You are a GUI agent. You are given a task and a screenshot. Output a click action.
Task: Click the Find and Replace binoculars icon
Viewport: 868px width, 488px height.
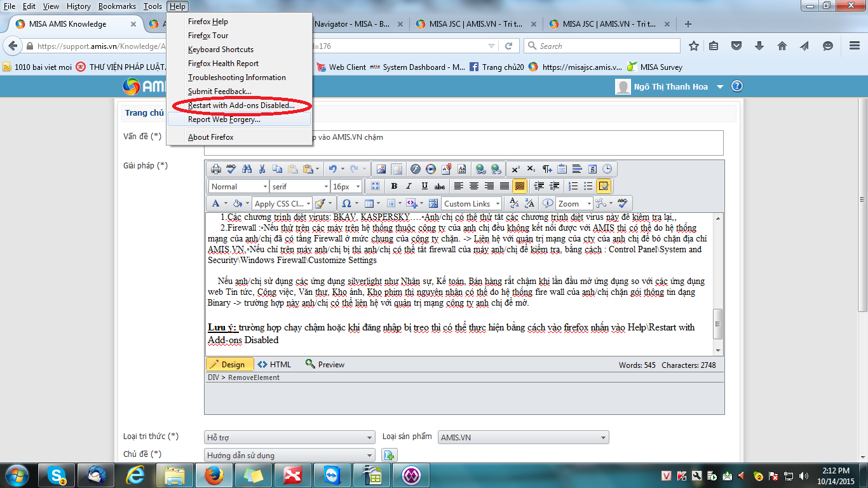point(247,169)
